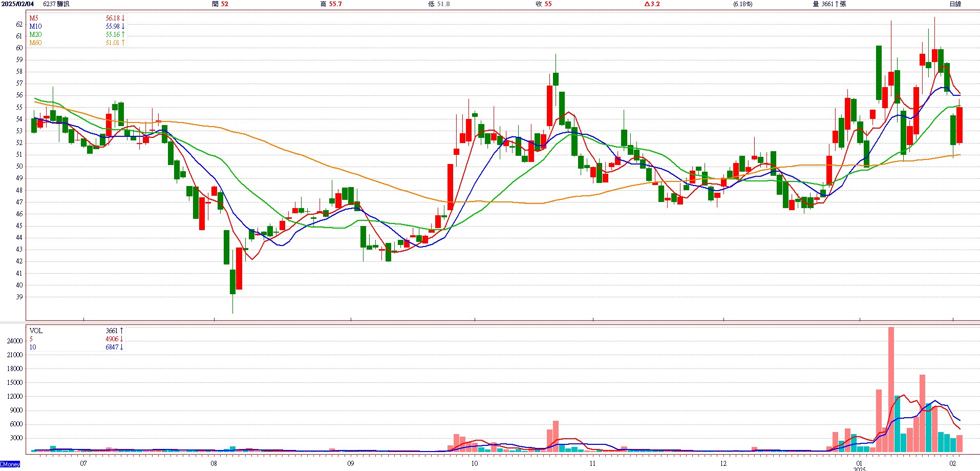Click the up arrow next to VOL 3661
The image size is (980, 471).
click(x=122, y=331)
